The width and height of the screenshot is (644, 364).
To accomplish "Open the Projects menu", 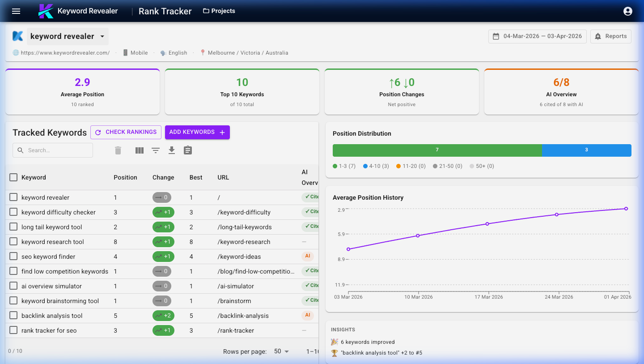I will click(219, 11).
